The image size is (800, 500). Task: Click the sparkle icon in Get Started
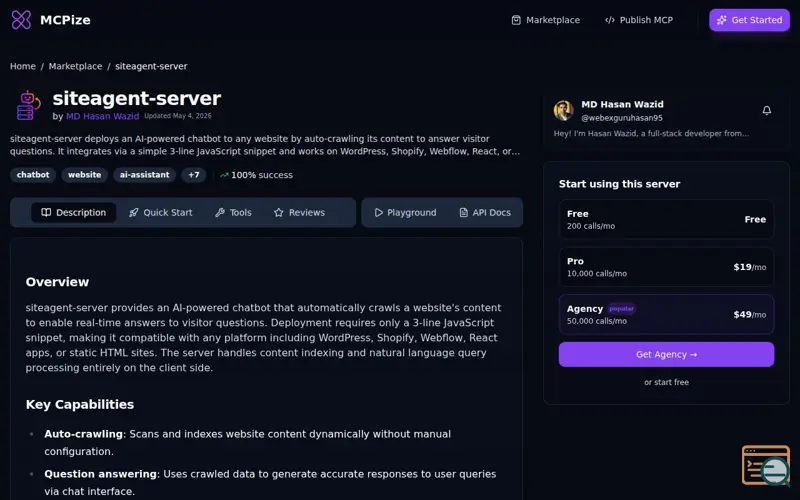coord(721,20)
